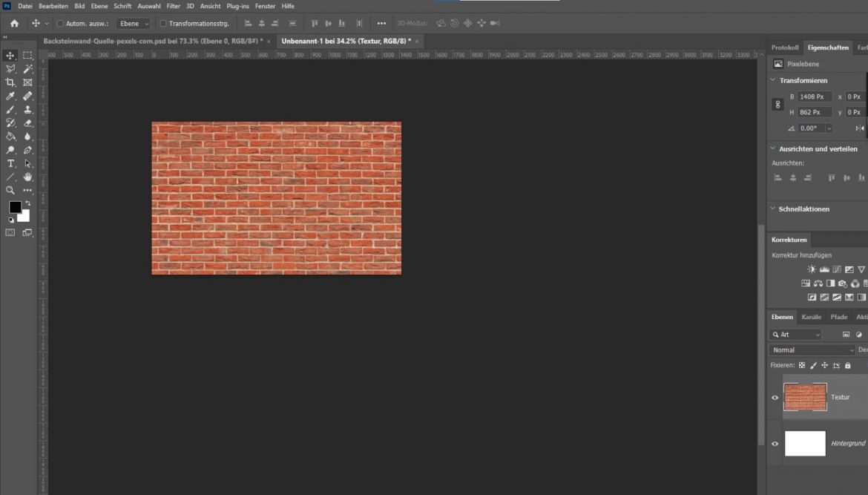The image size is (868, 495).
Task: Flip the layer horizontally in Transformieren
Action: [x=859, y=128]
